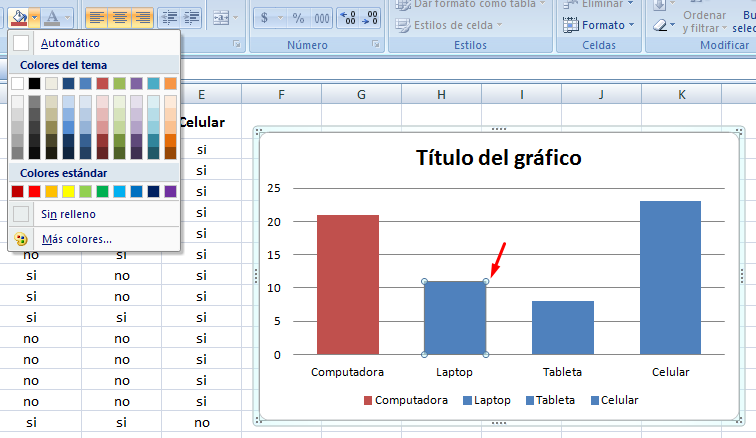Click the thousands separator 000 icon

(321, 18)
